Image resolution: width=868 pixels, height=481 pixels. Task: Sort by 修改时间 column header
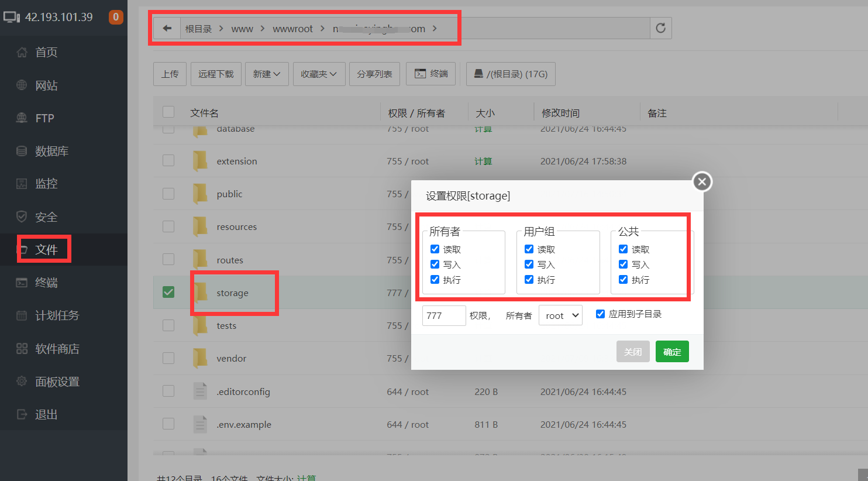tap(560, 113)
